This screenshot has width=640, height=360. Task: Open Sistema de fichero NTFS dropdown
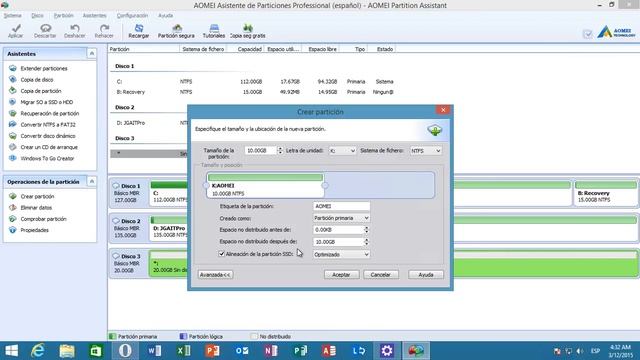(x=426, y=151)
